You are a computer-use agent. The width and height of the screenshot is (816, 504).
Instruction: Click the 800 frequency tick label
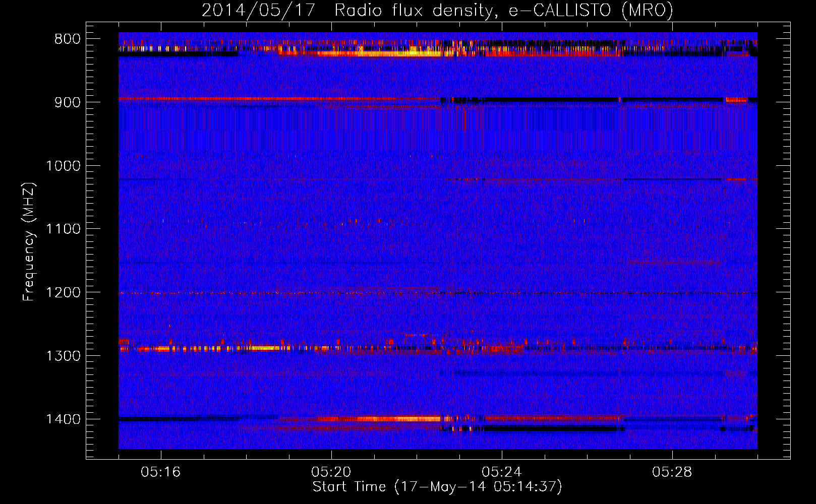(68, 39)
